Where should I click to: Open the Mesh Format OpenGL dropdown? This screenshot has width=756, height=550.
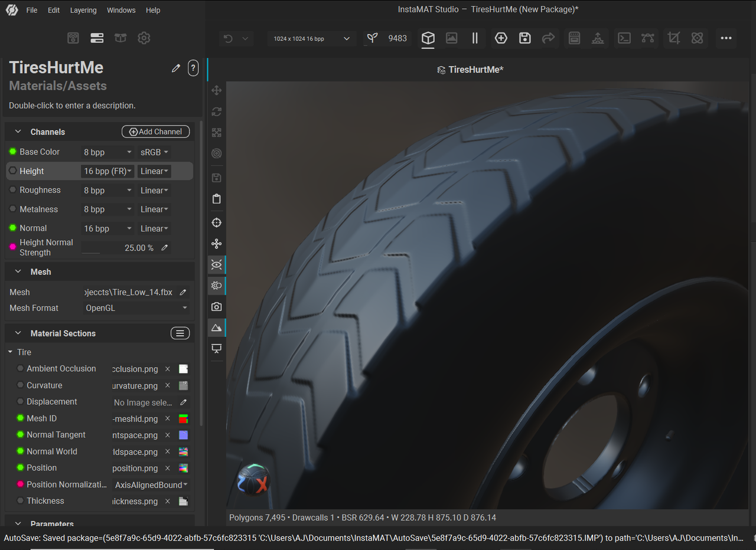point(136,308)
